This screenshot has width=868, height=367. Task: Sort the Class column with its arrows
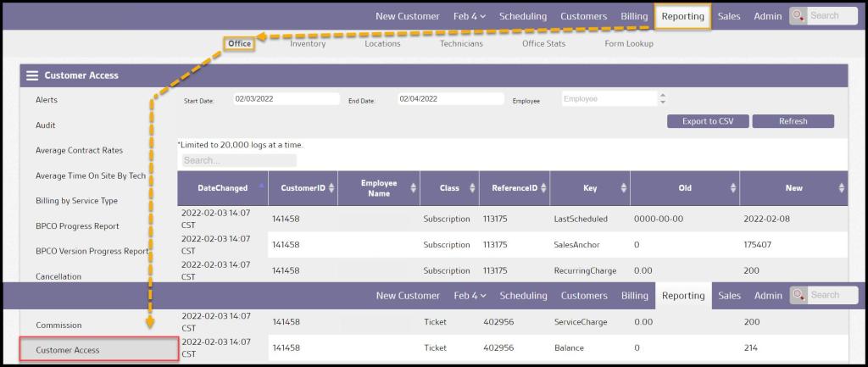[x=473, y=188]
